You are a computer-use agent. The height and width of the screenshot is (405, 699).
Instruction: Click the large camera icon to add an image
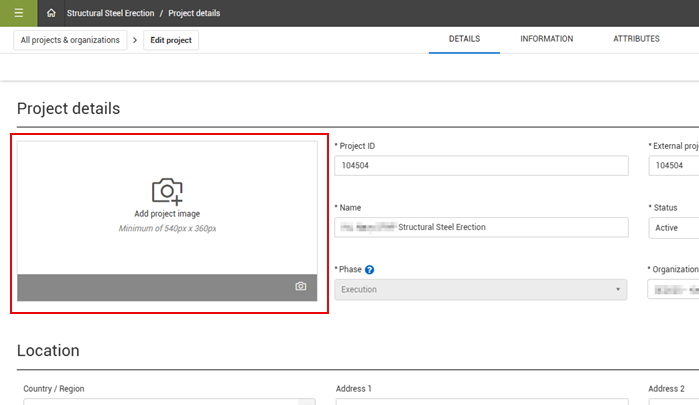click(167, 191)
